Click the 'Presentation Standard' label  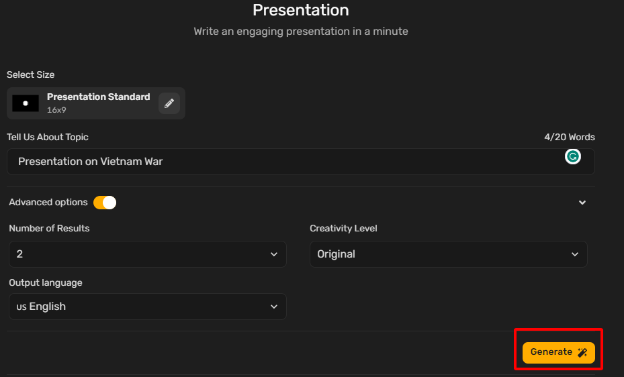[99, 97]
